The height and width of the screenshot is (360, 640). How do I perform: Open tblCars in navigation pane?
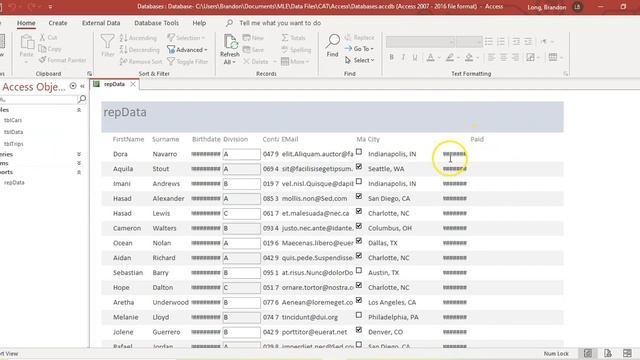click(13, 120)
